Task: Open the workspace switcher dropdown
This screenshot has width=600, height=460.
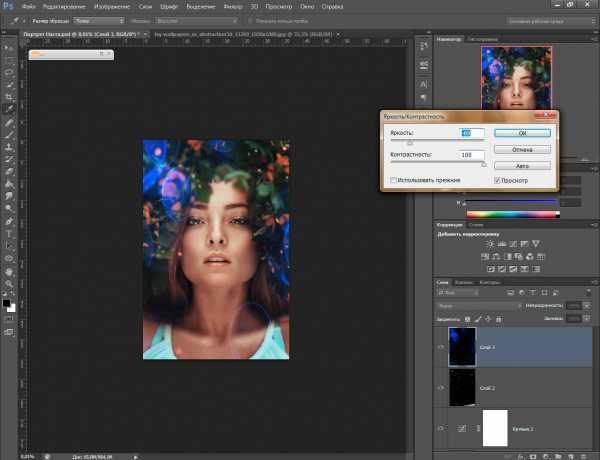Action: (x=551, y=21)
